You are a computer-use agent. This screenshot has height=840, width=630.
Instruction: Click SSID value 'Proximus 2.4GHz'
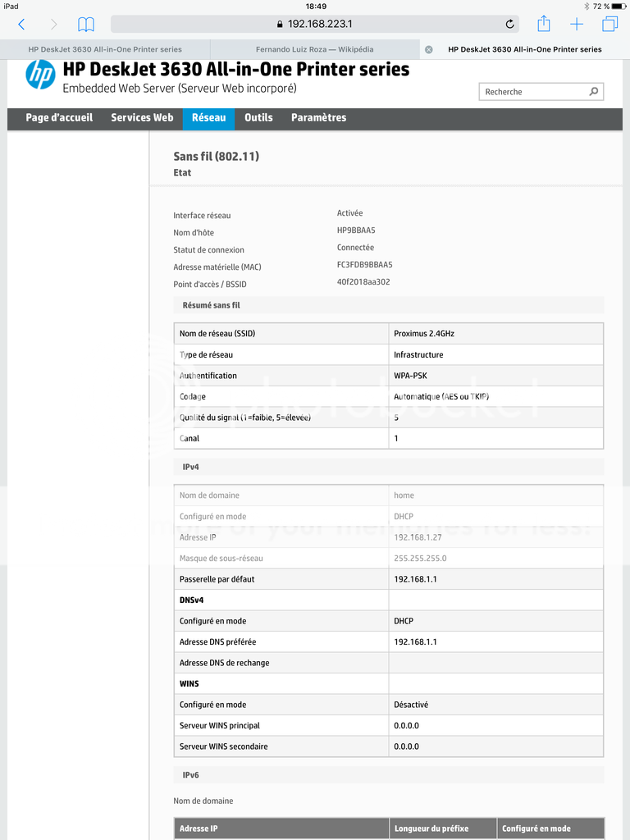pyautogui.click(x=424, y=334)
